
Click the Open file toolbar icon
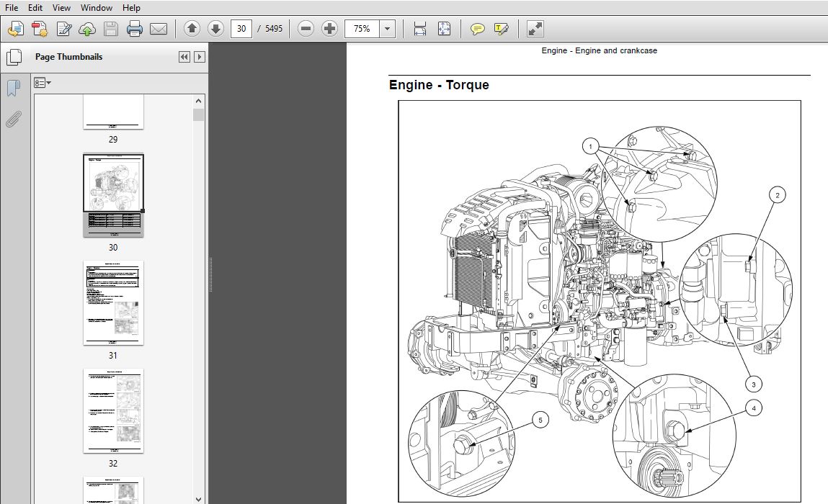16,29
